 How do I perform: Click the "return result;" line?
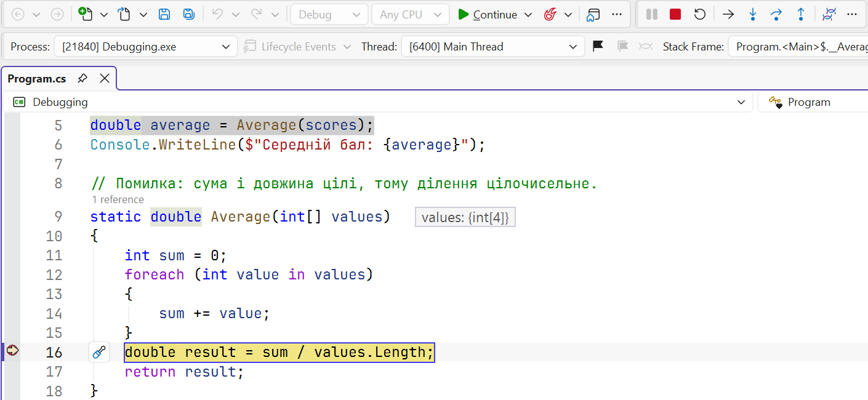[x=184, y=372]
